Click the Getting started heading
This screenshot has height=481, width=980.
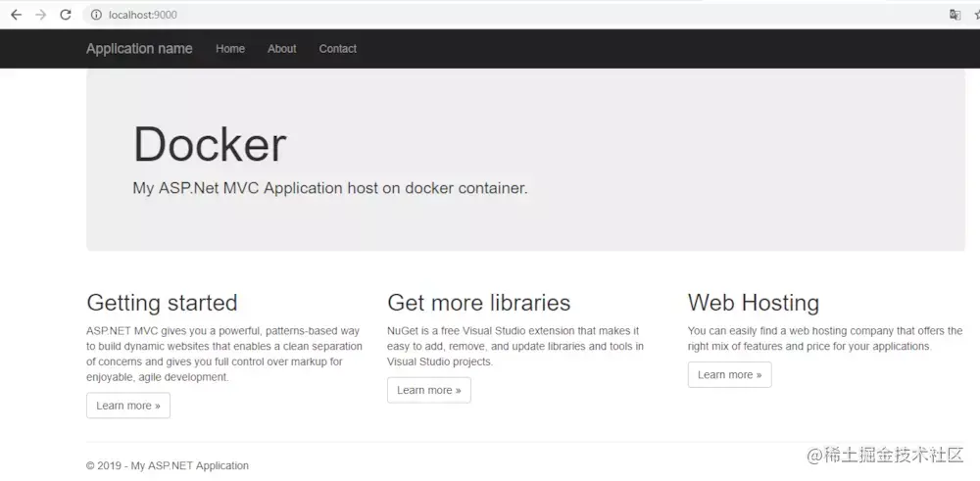(x=162, y=303)
